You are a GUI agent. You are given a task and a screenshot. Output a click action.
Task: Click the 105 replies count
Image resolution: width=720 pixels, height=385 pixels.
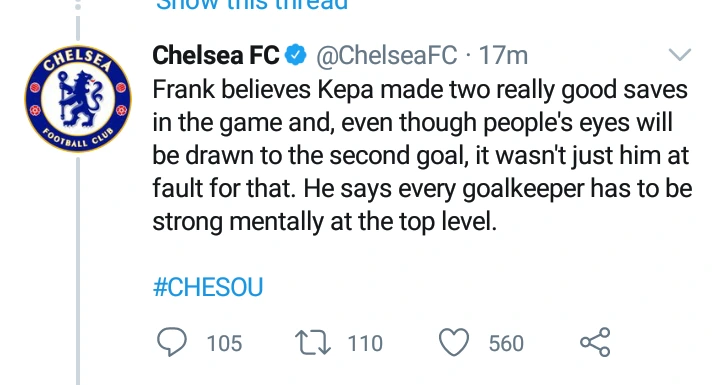[x=224, y=343]
